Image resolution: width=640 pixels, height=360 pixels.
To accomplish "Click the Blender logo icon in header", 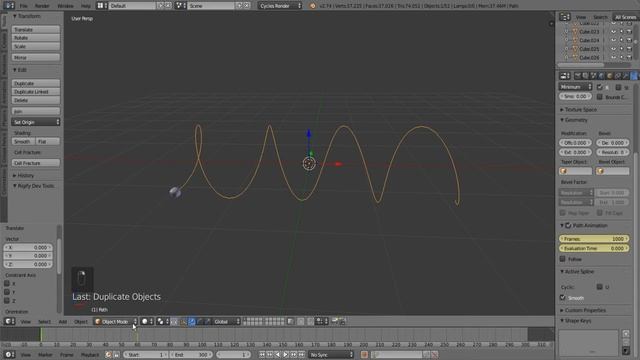I will click(x=313, y=6).
